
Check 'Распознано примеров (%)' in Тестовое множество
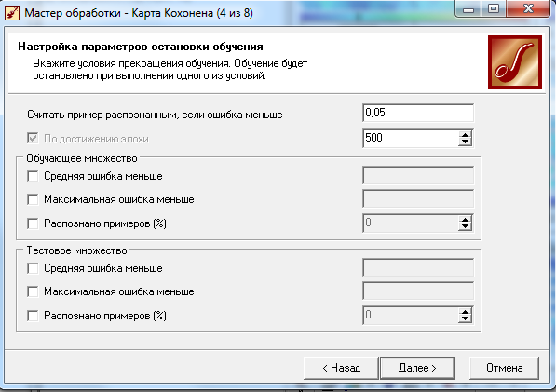tap(33, 316)
